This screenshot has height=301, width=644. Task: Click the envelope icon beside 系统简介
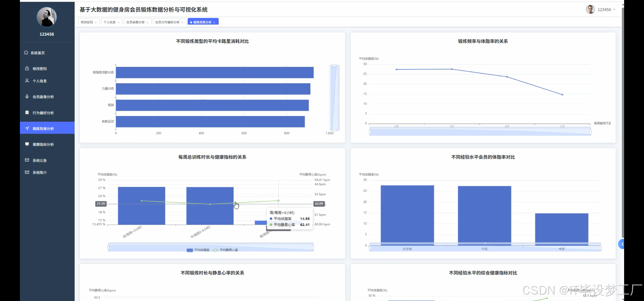pyautogui.click(x=27, y=172)
